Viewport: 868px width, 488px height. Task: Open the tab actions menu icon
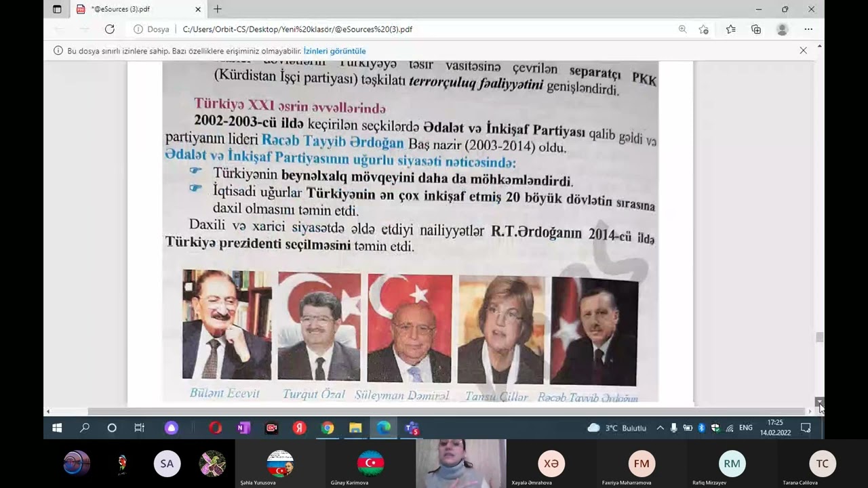coord(57,9)
